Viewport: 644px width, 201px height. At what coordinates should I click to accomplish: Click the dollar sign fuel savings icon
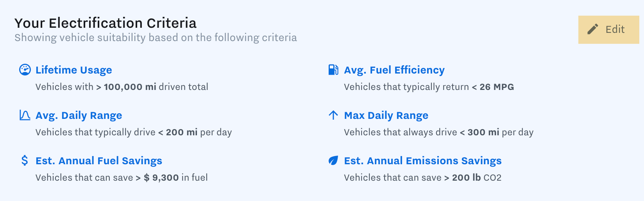tap(25, 160)
